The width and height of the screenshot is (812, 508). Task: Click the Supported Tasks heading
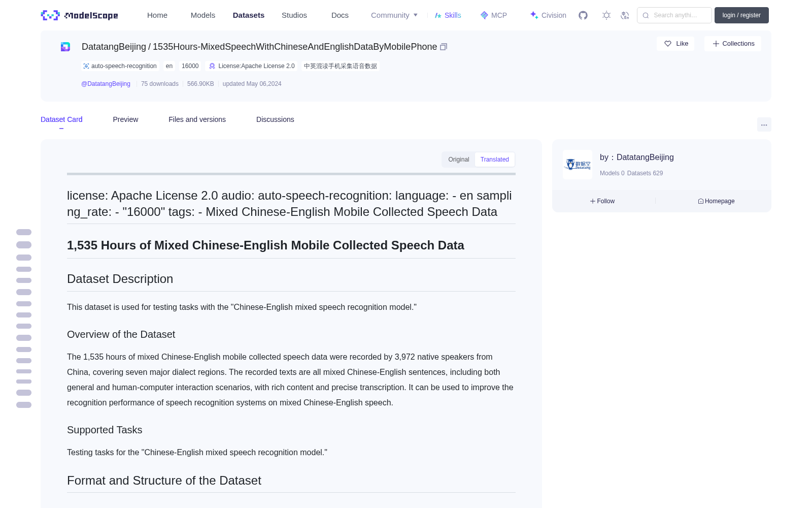105,430
